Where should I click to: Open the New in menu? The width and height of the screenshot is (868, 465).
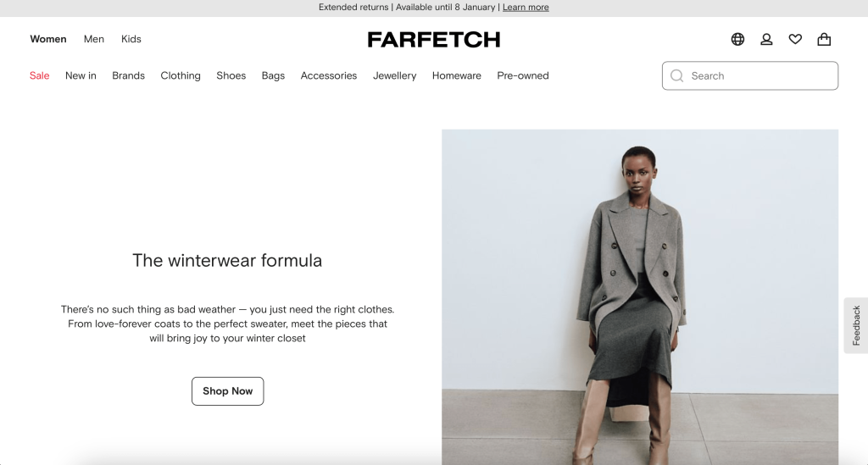[x=81, y=75]
